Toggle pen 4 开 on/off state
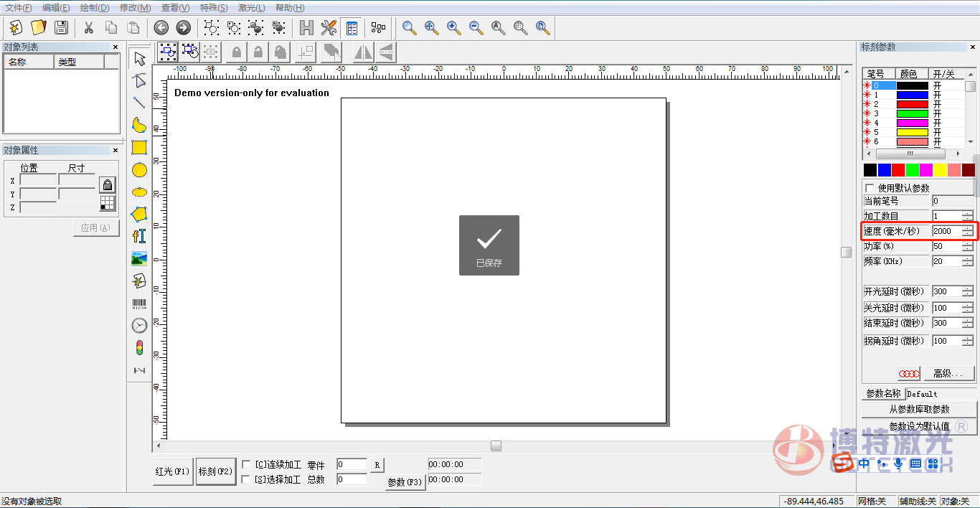Screen dimensions: 980x508 tap(937, 123)
